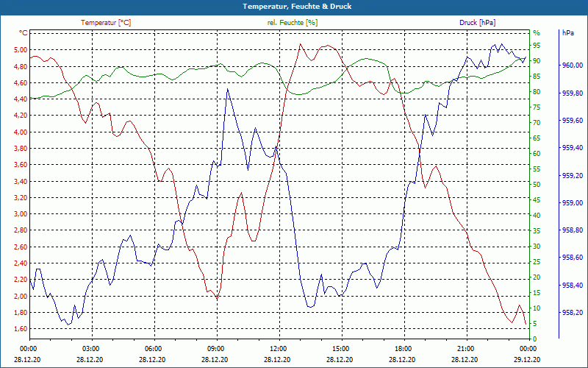Click the '12:00' time axis label
This screenshot has height=368, width=588.
point(279,348)
